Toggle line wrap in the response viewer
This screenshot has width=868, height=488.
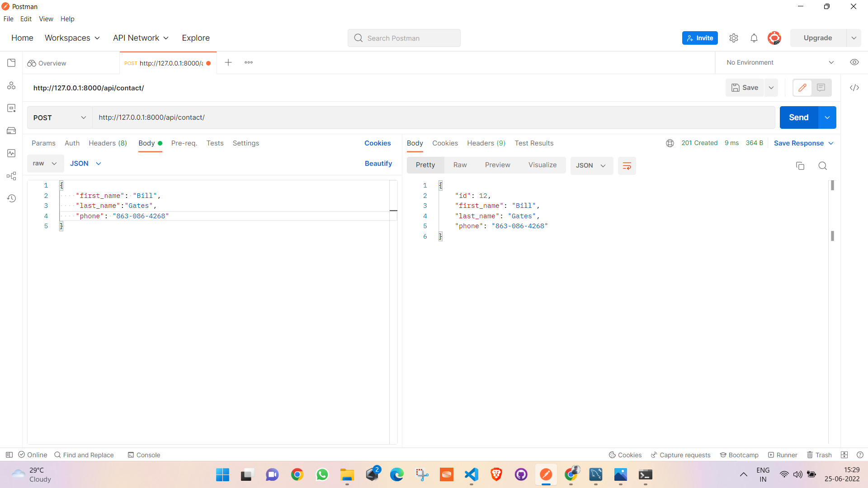point(627,165)
